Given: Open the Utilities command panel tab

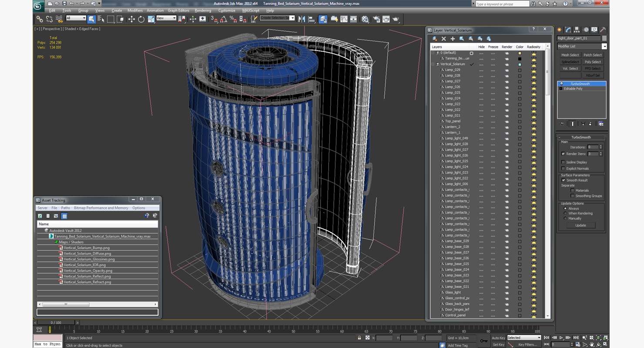Looking at the screenshot, I should [603, 30].
